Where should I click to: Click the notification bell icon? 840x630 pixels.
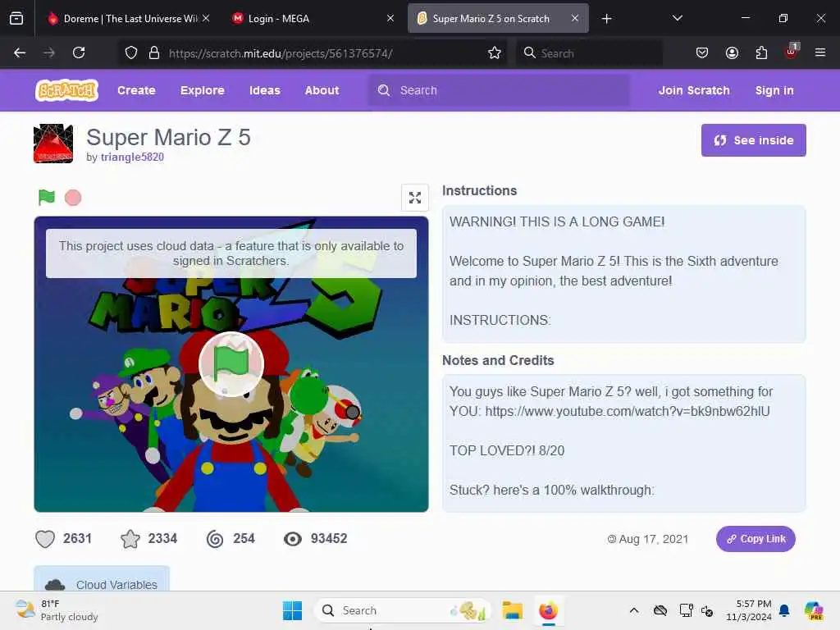click(x=784, y=610)
